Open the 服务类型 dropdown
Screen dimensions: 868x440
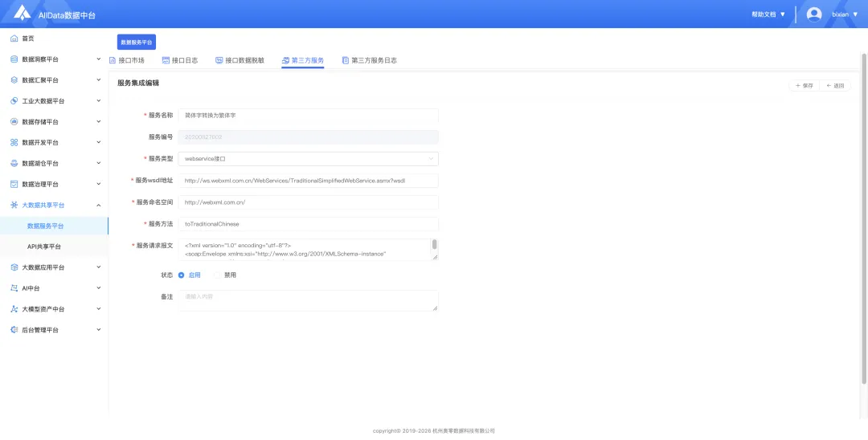pos(309,159)
